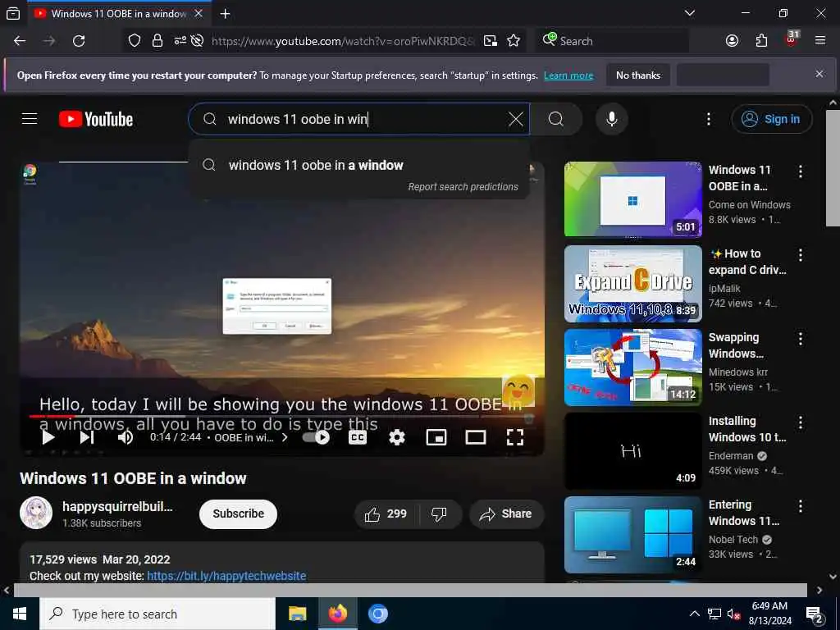Select the 'Windows 11 OOBE in a window' tab

coord(119,14)
